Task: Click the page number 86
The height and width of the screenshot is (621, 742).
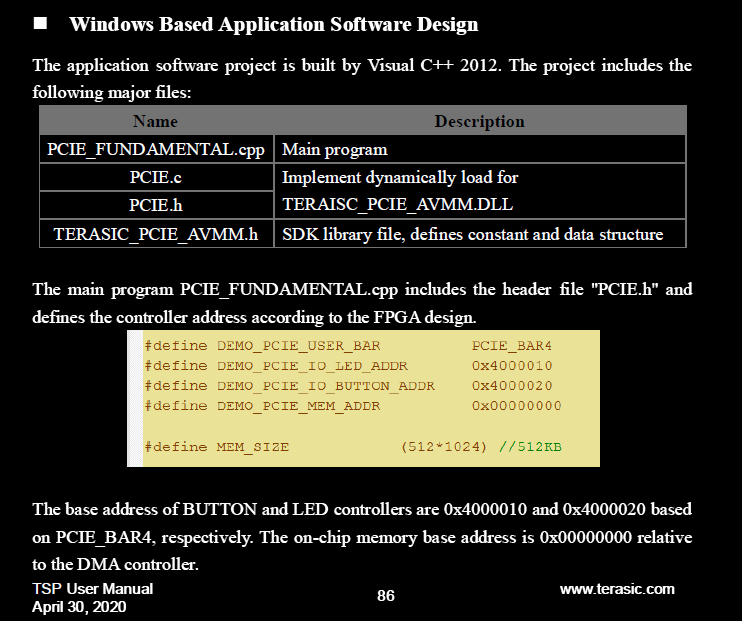Action: [386, 595]
